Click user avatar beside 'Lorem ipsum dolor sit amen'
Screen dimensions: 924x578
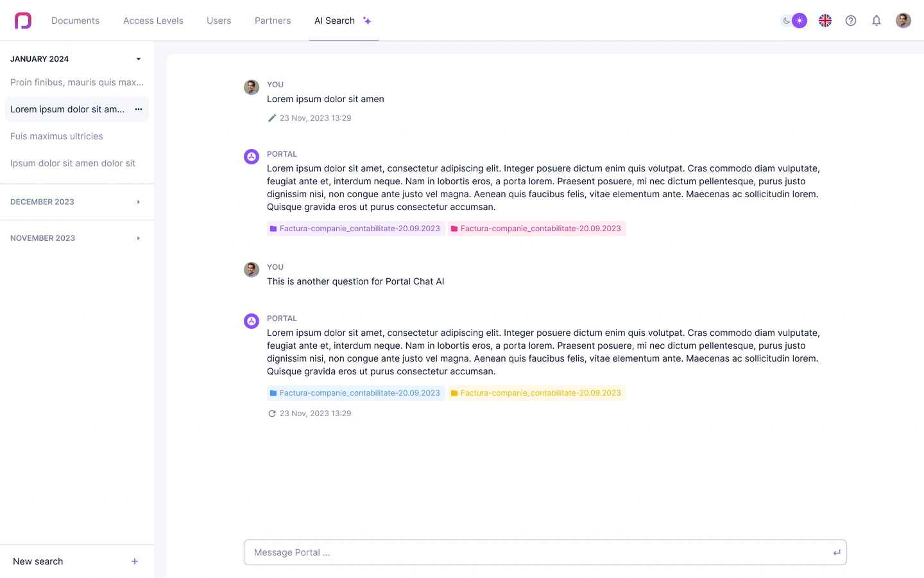point(252,87)
